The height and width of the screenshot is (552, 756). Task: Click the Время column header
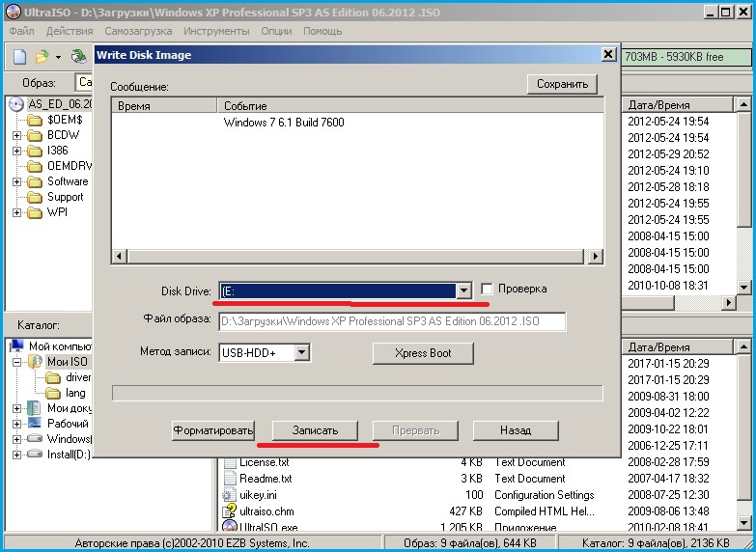tap(164, 105)
